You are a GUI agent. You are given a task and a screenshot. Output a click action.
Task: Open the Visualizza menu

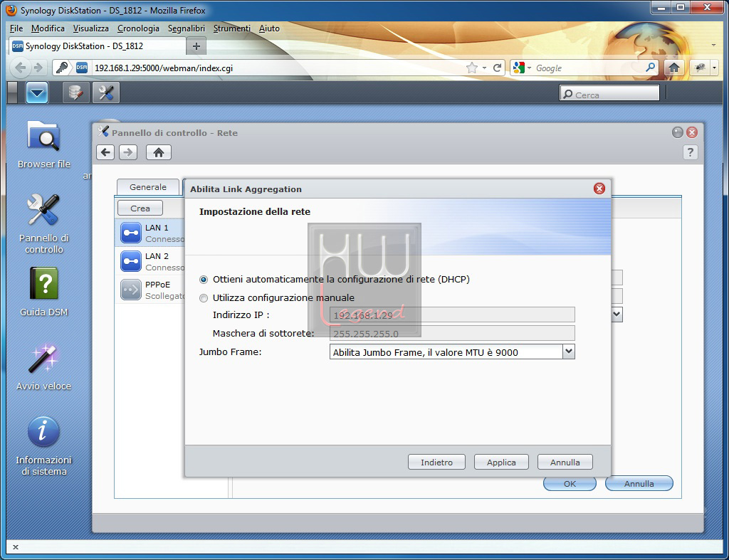90,28
